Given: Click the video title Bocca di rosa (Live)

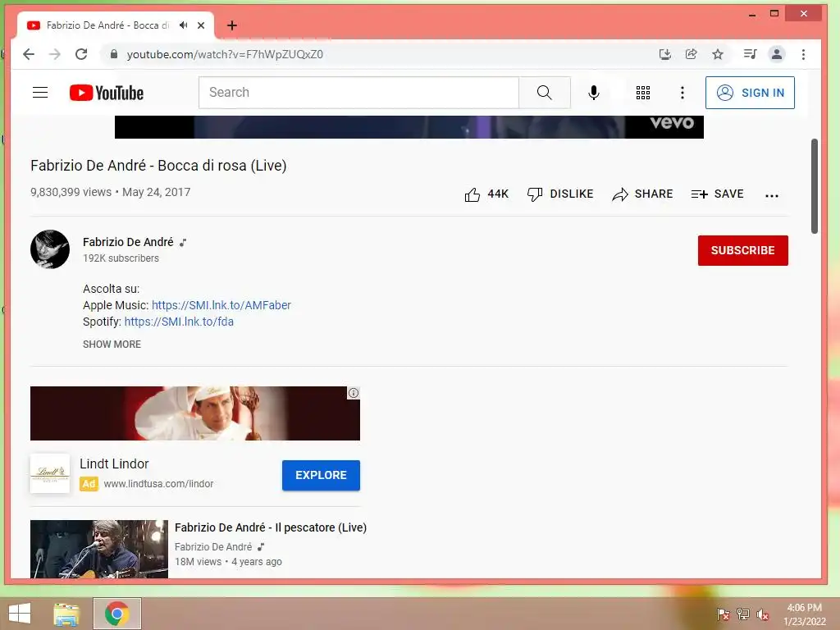Looking at the screenshot, I should pos(158,166).
